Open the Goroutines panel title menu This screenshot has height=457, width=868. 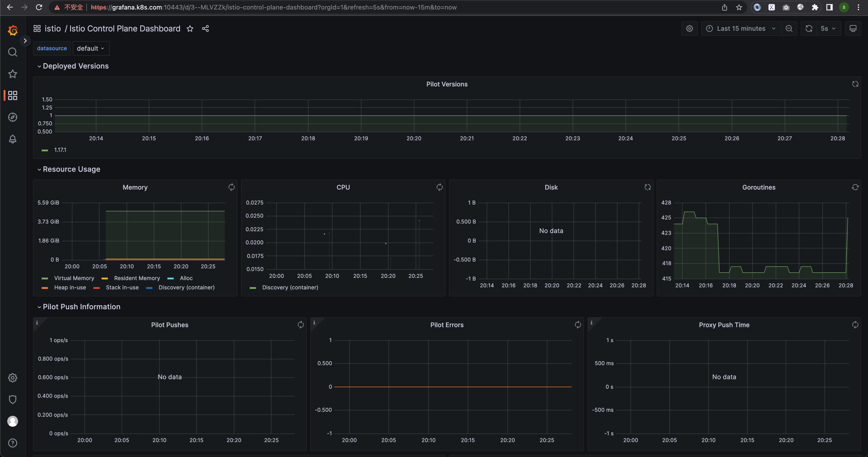point(759,187)
